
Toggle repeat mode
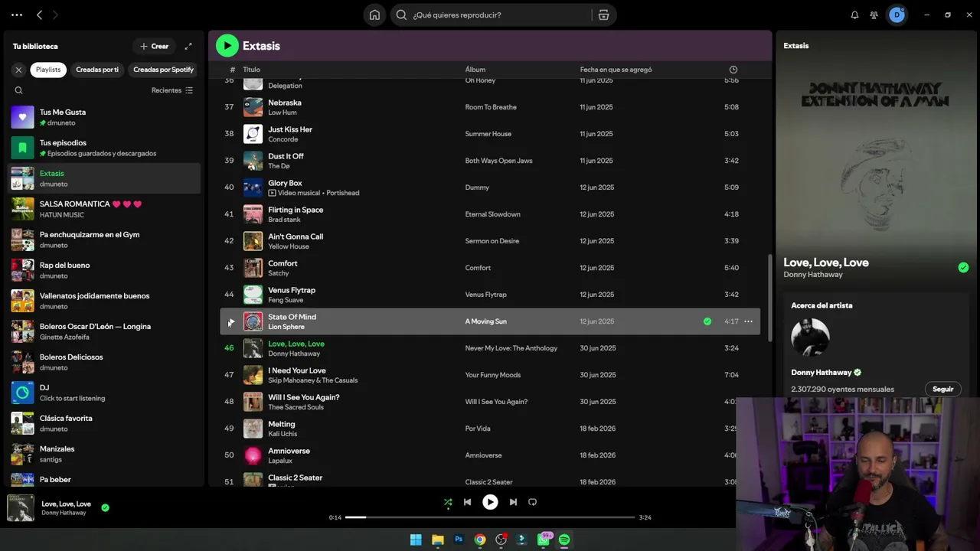(532, 502)
